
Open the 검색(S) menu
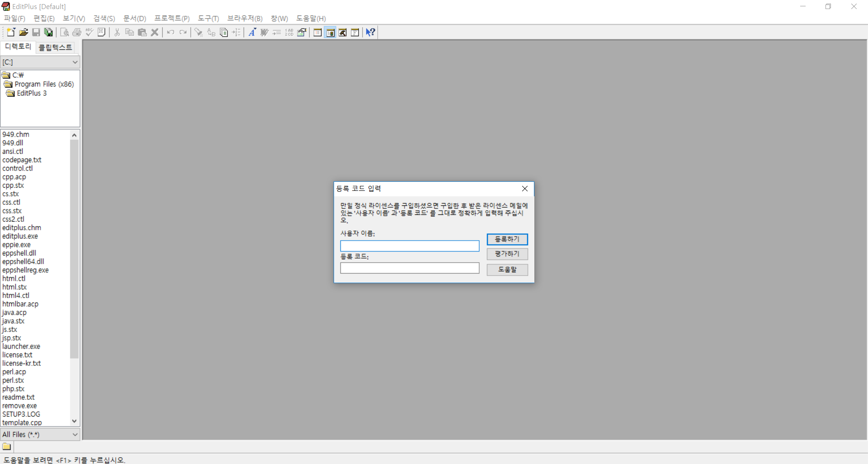click(x=104, y=19)
